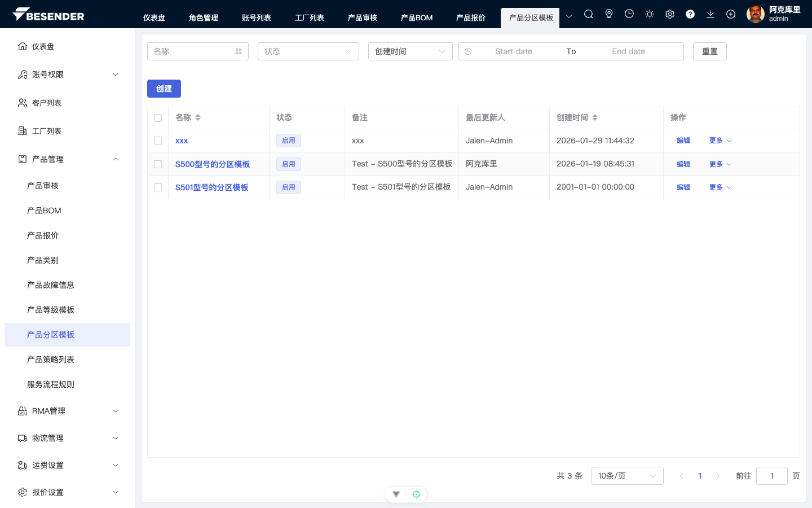The height and width of the screenshot is (508, 812).
Task: Open the S501型号的分区模板 link
Action: point(211,187)
